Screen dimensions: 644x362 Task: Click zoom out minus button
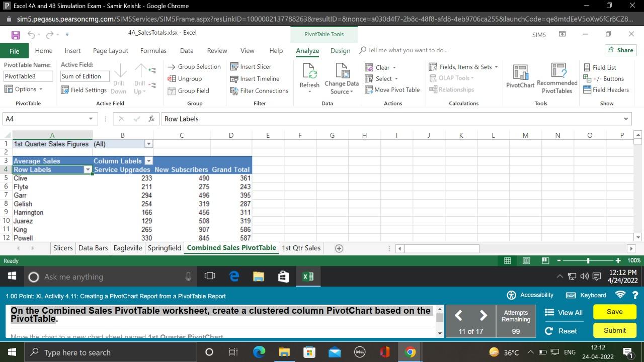tap(559, 260)
